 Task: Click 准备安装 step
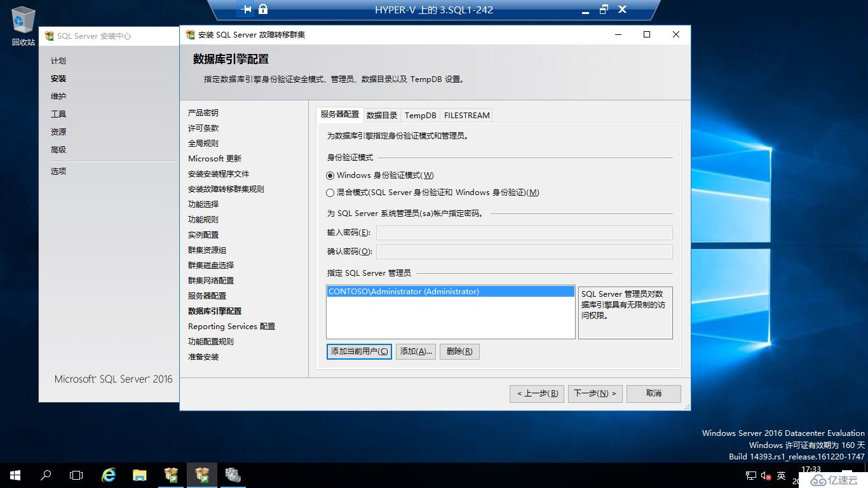click(x=203, y=357)
